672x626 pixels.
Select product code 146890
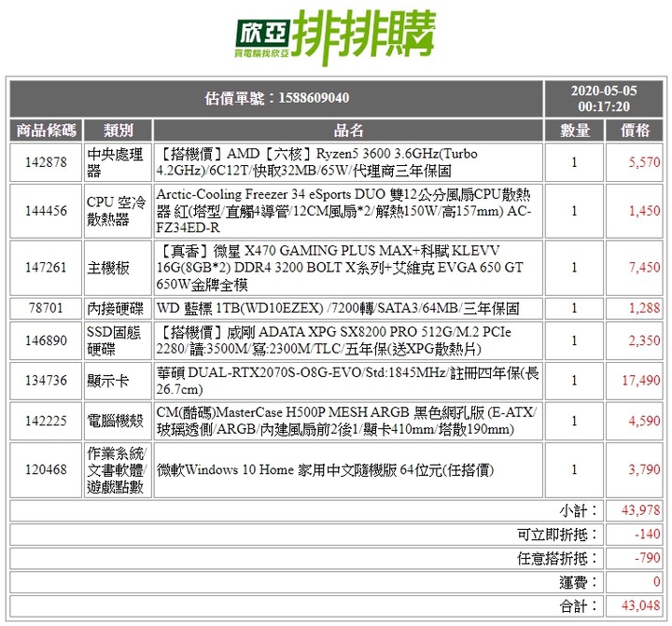[x=46, y=341]
